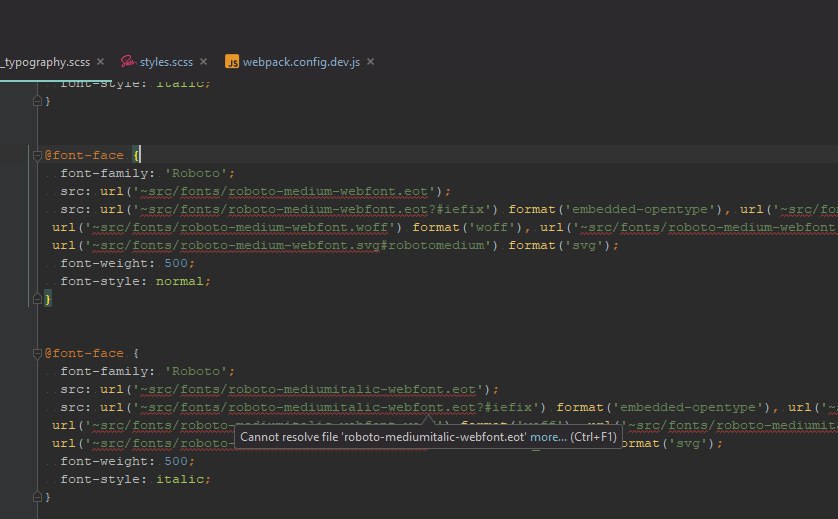Close the webpack.config.dev.js tab
Image resolution: width=838 pixels, height=519 pixels.
pos(370,62)
